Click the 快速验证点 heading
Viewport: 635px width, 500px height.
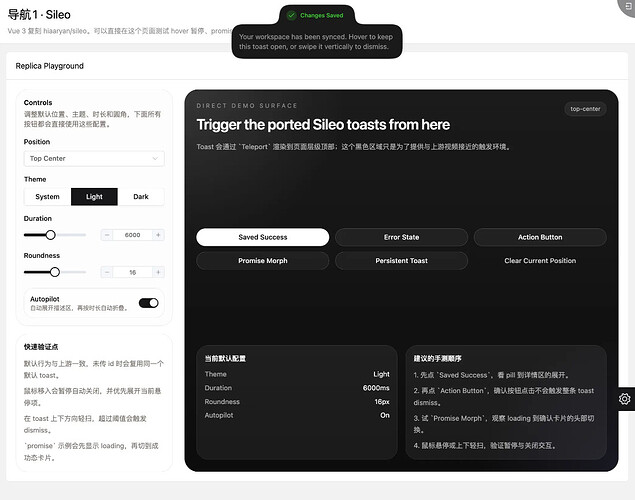tap(40, 347)
